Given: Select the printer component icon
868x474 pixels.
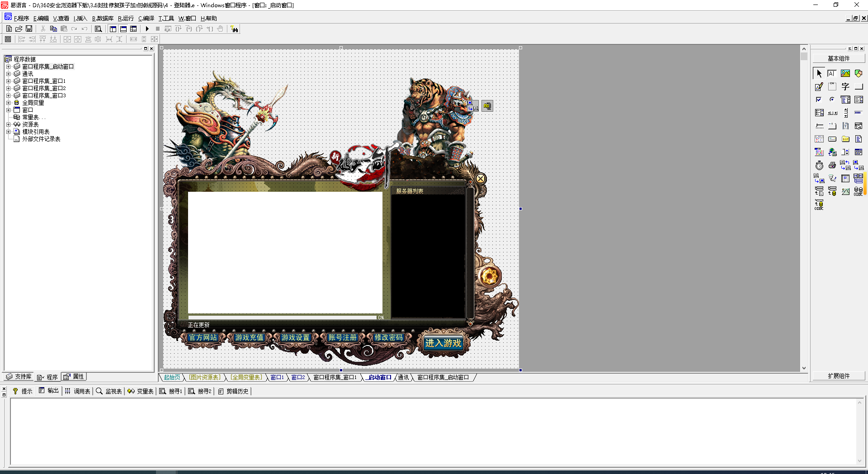Looking at the screenshot, I should point(832,166).
